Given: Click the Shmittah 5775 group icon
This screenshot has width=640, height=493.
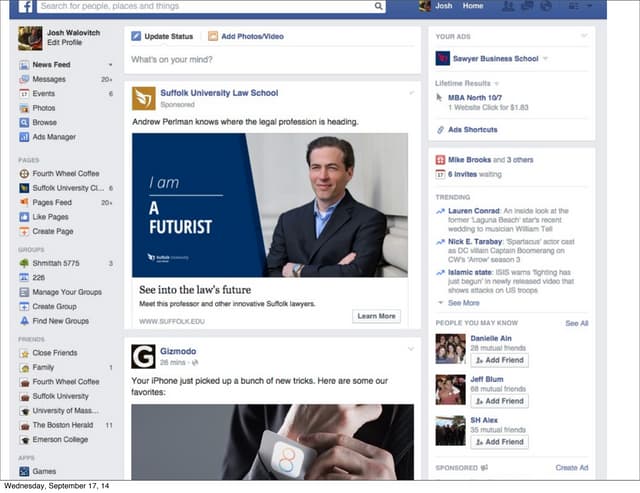Looking at the screenshot, I should tap(24, 263).
